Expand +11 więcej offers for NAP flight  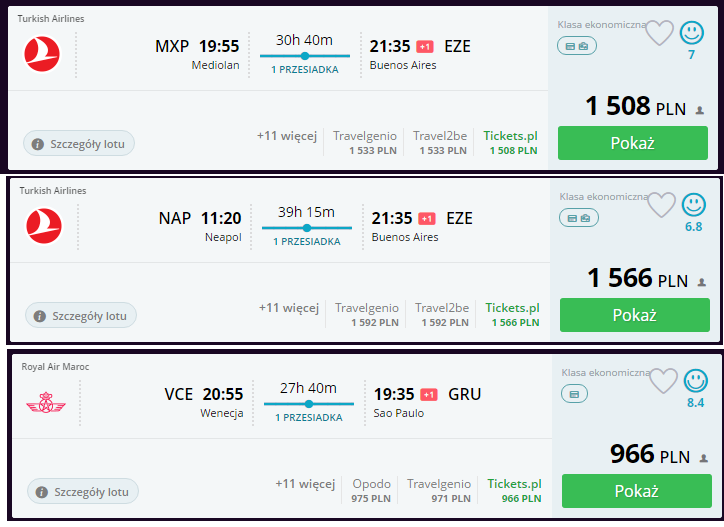289,308
